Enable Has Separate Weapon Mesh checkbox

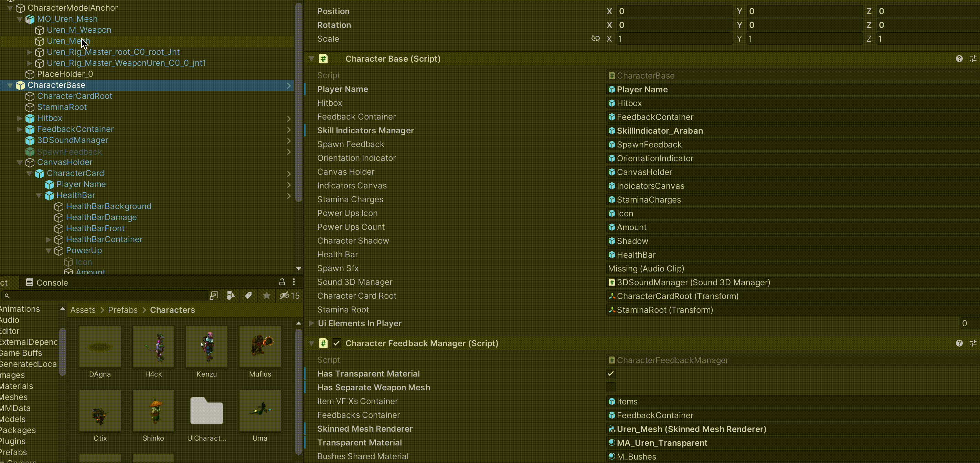click(x=610, y=387)
